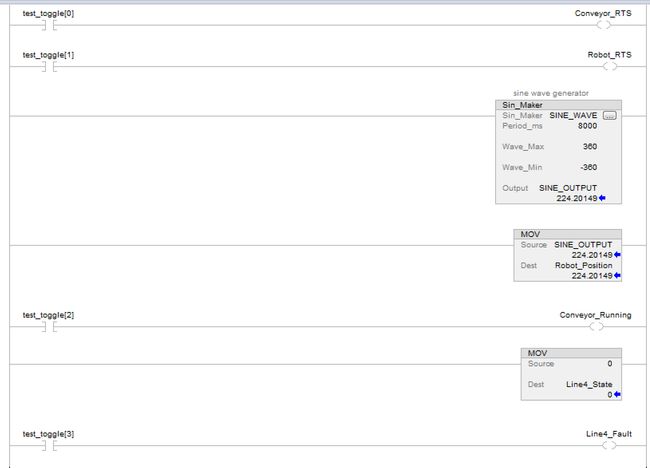The height and width of the screenshot is (468, 650).
Task: Open the SINE_WAVE ellipsis button
Action: click(609, 115)
